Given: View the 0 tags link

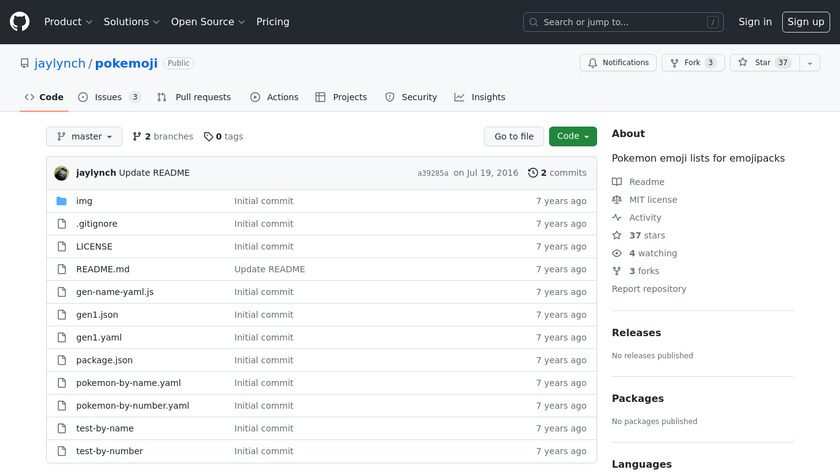Looking at the screenshot, I should click(x=224, y=137).
